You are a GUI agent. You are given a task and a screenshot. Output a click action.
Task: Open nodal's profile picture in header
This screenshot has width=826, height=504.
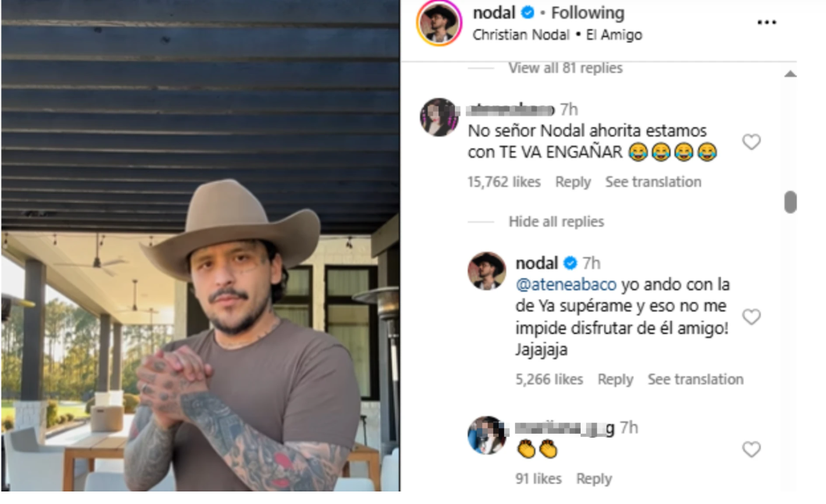click(x=439, y=23)
